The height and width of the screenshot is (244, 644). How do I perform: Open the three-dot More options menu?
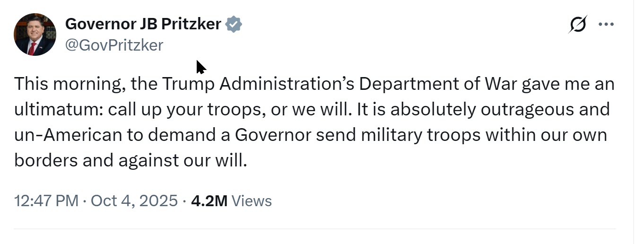pos(606,25)
